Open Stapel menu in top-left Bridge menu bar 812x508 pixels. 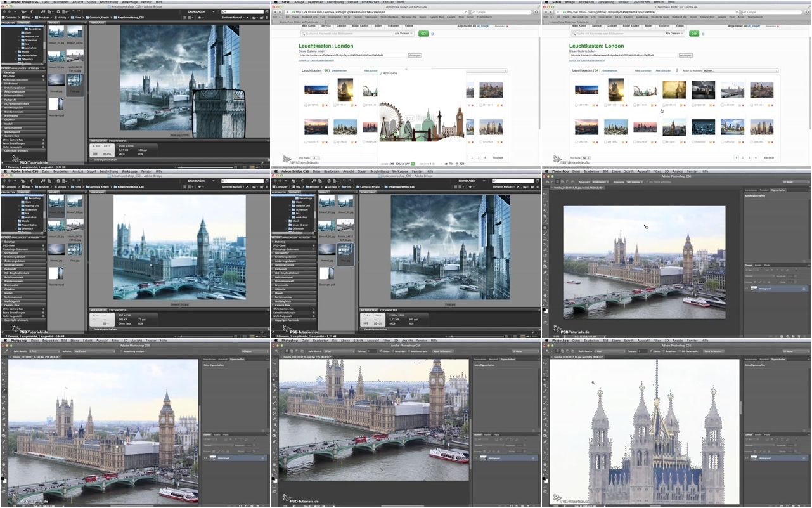[x=91, y=2]
